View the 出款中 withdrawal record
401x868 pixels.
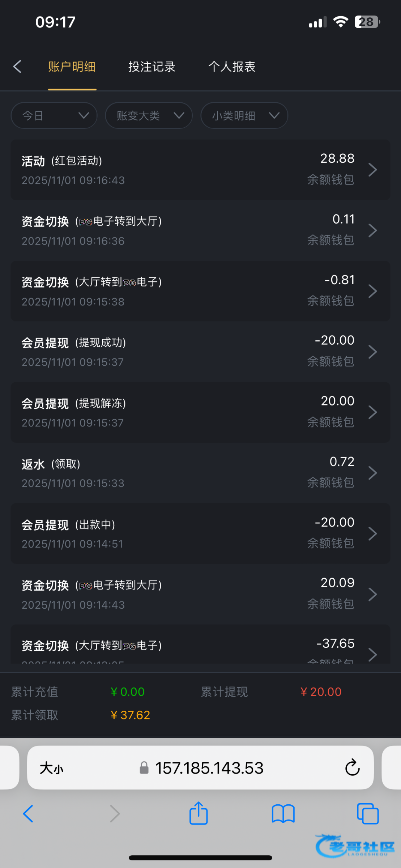pos(200,533)
